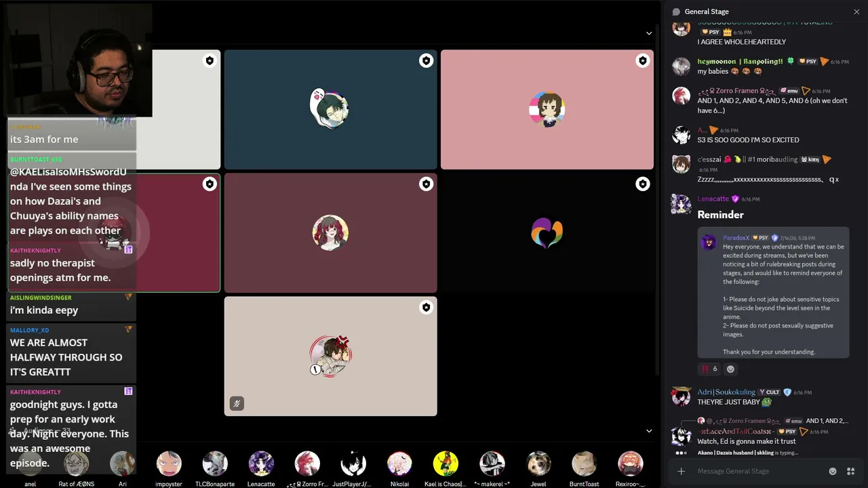Click the "I AGREE WHOLEHEARTEDLY" message
Viewport: 868px width, 488px height.
(741, 42)
